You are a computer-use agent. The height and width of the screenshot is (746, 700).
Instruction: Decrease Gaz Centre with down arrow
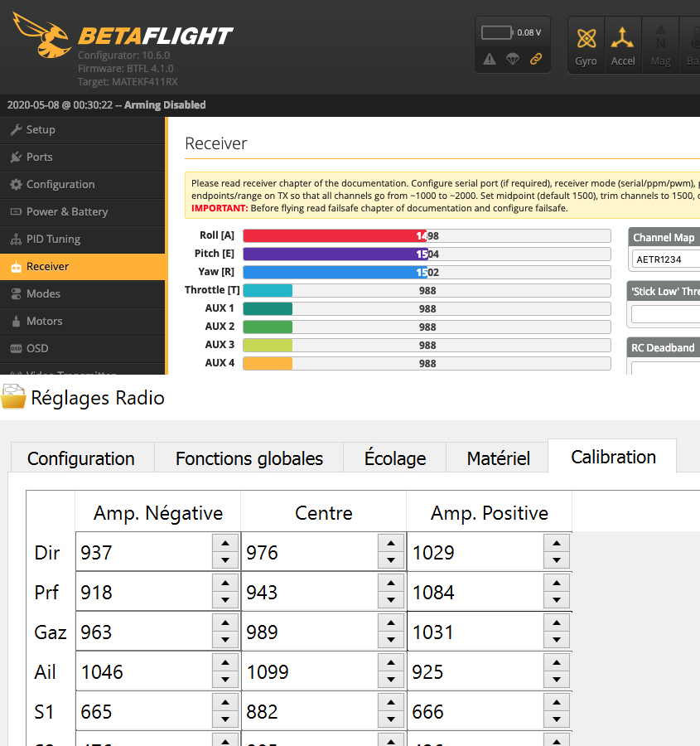click(x=391, y=640)
